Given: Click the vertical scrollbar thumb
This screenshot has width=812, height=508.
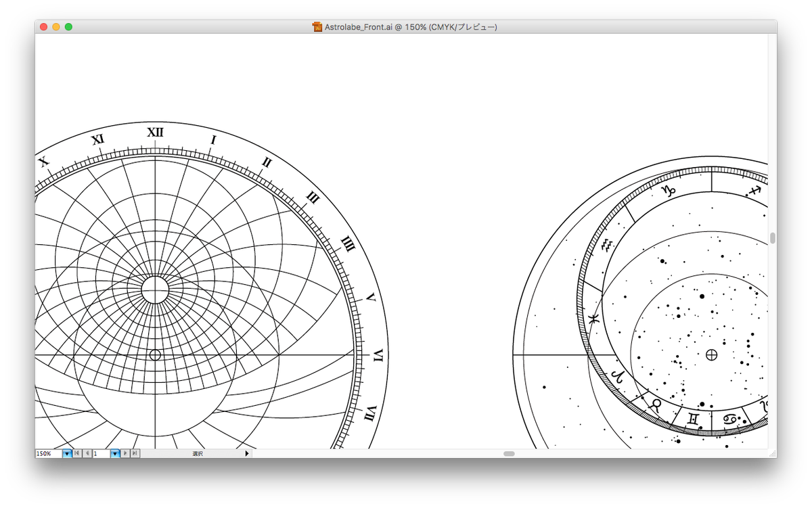Looking at the screenshot, I should (x=772, y=238).
